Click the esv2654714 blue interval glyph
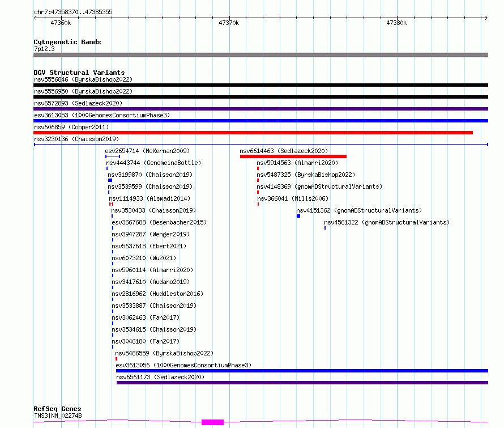This screenshot has width=504, height=428. tap(113, 156)
